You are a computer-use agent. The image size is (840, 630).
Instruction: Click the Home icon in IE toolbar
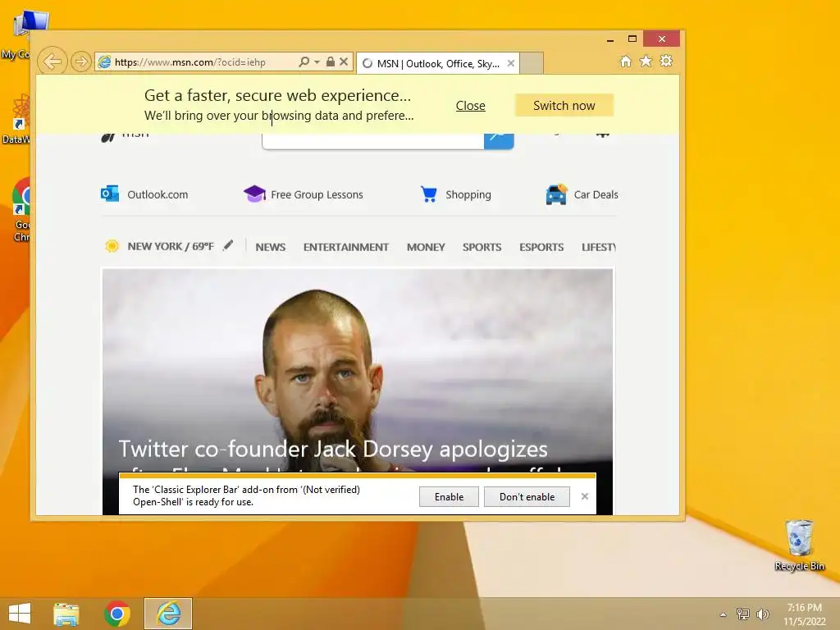[x=626, y=61]
